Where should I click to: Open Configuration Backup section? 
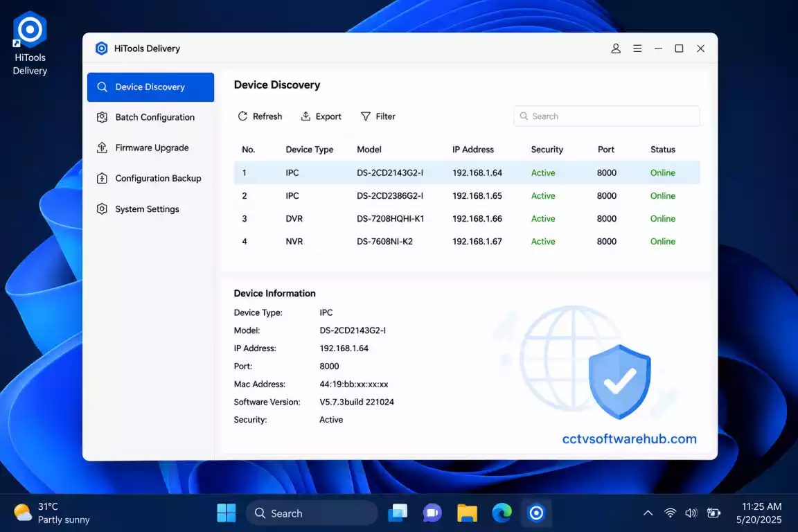pyautogui.click(x=150, y=178)
